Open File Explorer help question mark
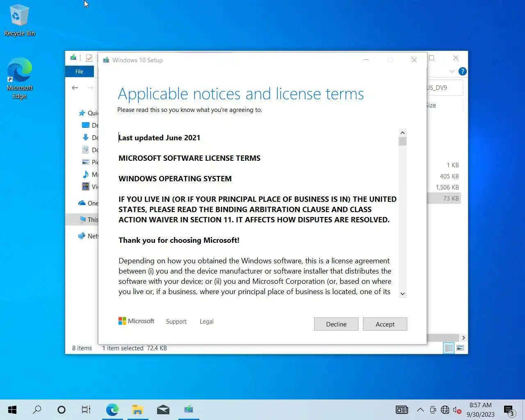 pyautogui.click(x=463, y=71)
